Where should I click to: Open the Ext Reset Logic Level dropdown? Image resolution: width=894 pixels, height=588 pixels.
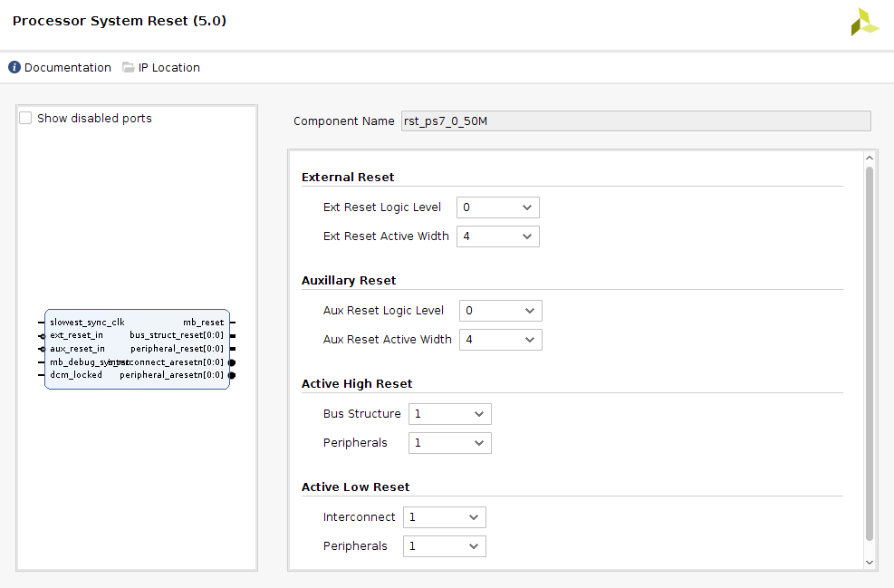pyautogui.click(x=497, y=207)
